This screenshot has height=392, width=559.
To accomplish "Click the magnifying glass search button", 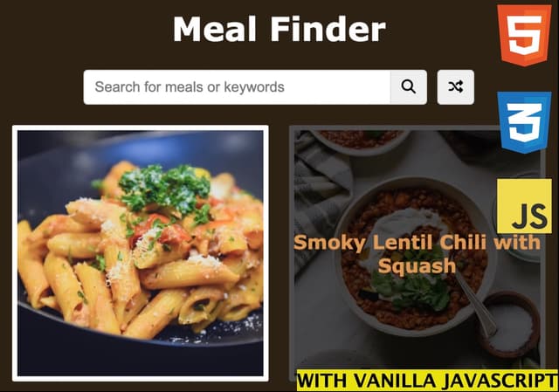I will [409, 87].
